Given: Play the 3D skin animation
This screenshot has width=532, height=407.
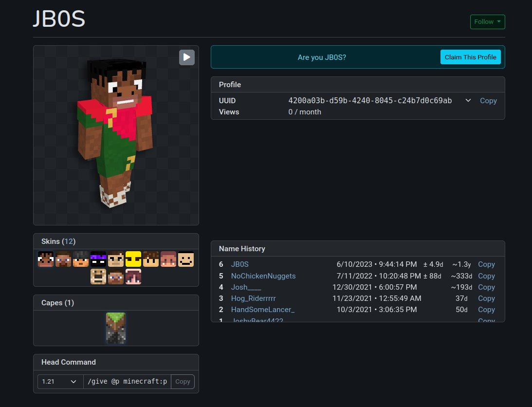Looking at the screenshot, I should tap(186, 57).
